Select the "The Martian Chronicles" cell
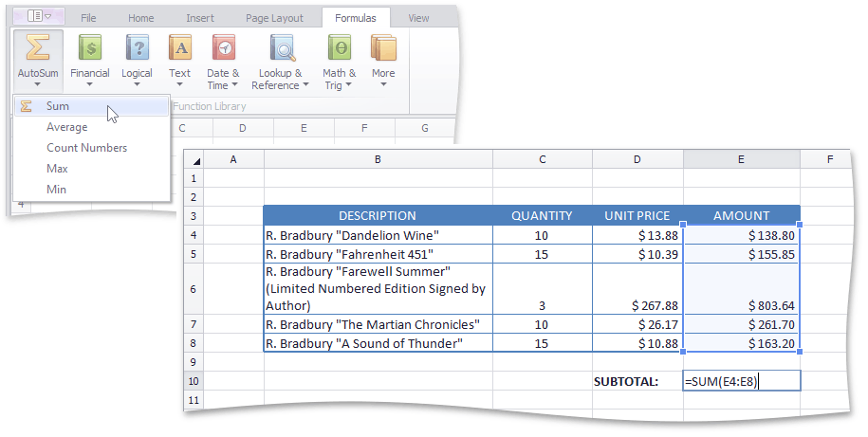 pyautogui.click(x=379, y=324)
